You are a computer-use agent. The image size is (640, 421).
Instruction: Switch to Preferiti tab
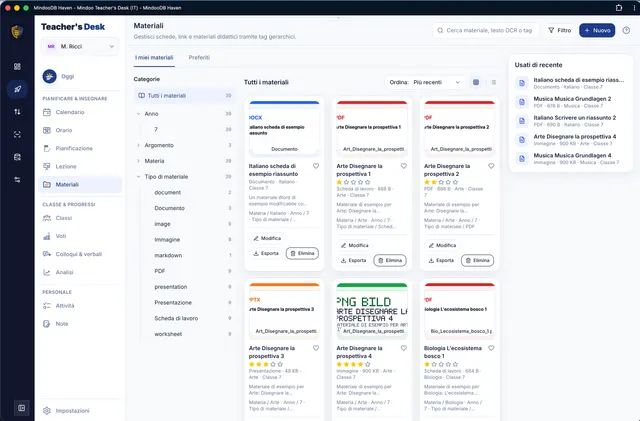[x=199, y=58]
